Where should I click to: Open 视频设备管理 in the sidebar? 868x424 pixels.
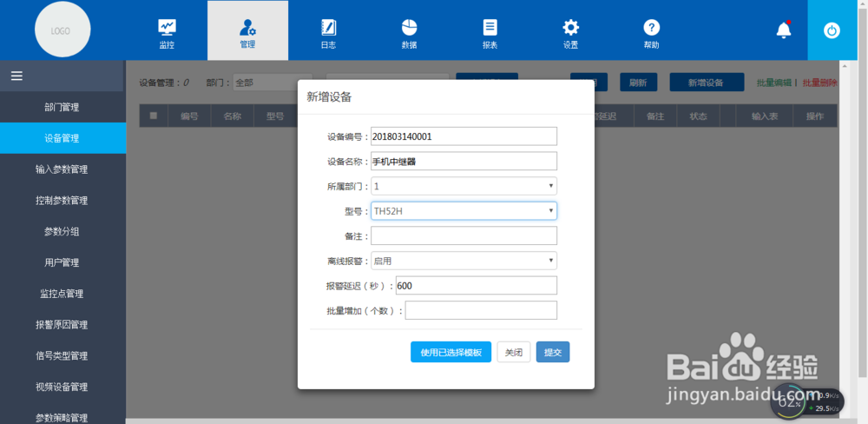(x=62, y=387)
